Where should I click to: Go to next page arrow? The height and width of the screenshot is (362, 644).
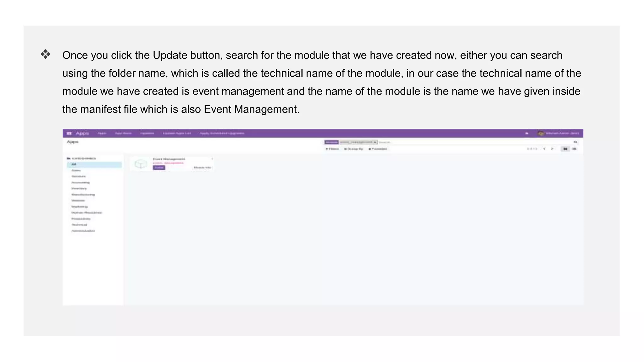point(552,149)
